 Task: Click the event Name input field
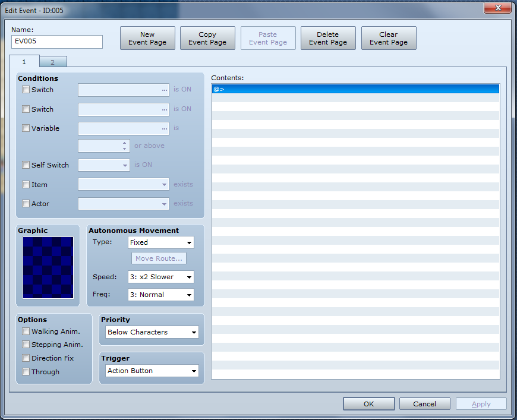point(57,42)
